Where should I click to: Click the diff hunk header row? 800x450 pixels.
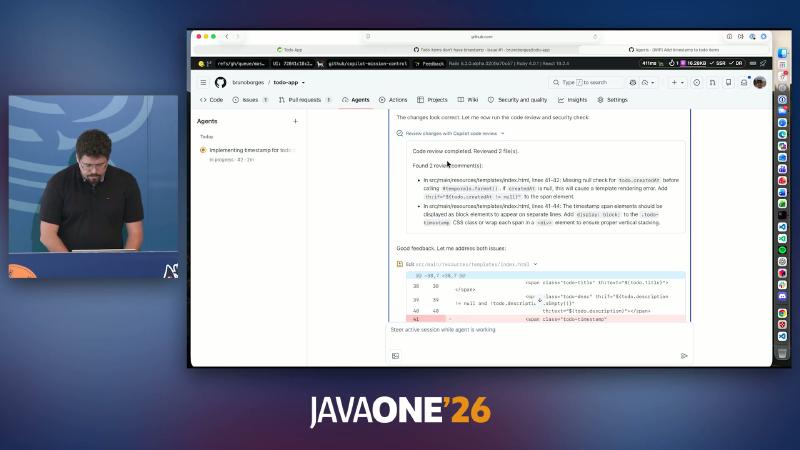tap(545, 276)
